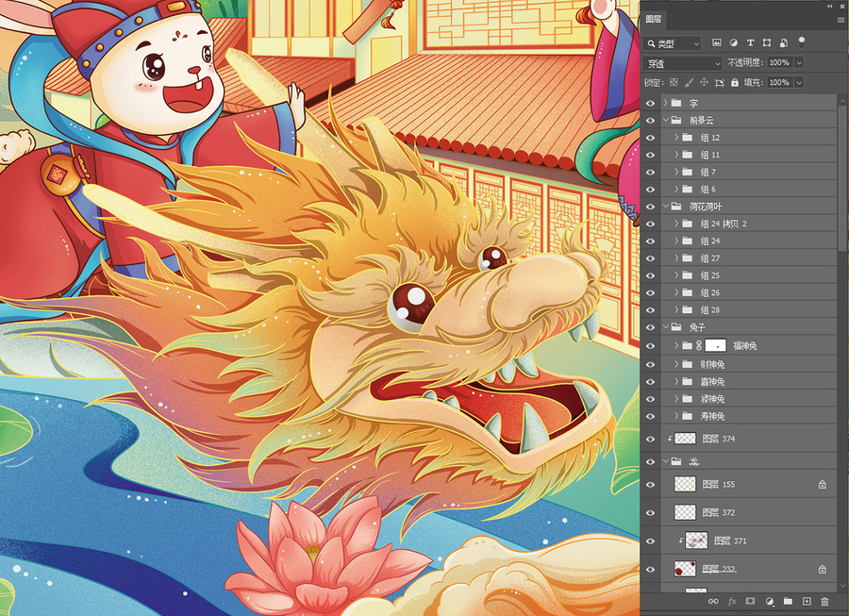Open opacity 不透明度 slider arrow

(799, 63)
